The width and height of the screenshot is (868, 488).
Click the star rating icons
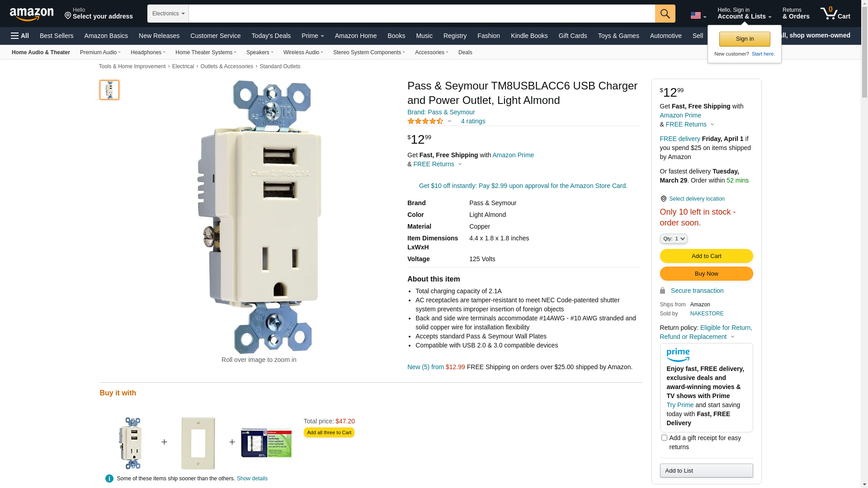[425, 121]
